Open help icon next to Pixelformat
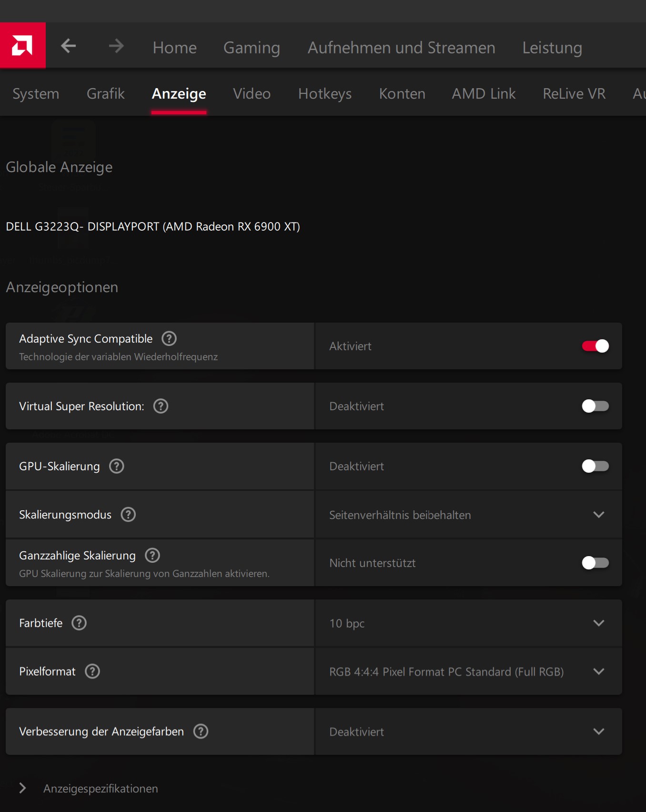Image resolution: width=646 pixels, height=812 pixels. [92, 671]
